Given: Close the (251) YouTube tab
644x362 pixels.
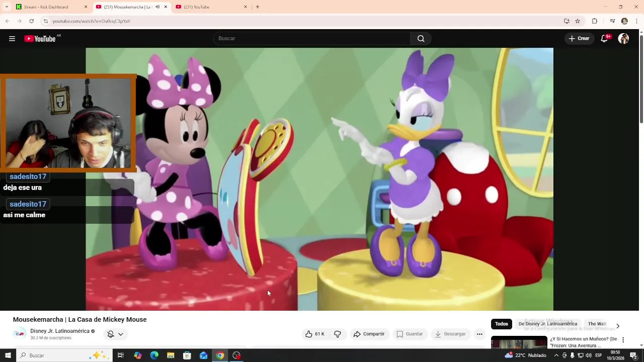Looking at the screenshot, I should pyautogui.click(x=246, y=7).
